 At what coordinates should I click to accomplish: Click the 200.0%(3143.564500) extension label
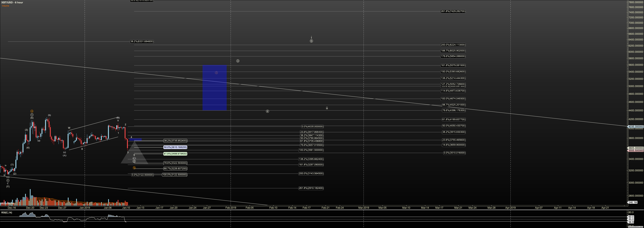pyautogui.click(x=311, y=174)
